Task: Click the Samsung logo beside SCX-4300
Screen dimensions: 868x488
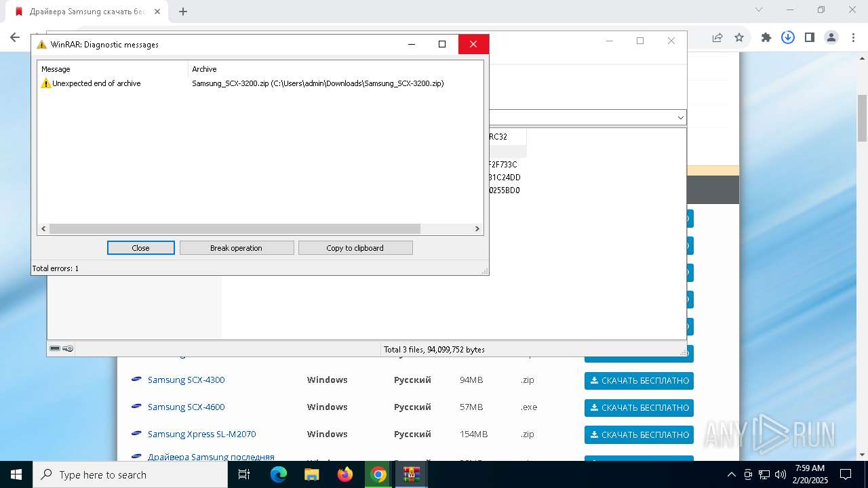Action: (x=136, y=380)
